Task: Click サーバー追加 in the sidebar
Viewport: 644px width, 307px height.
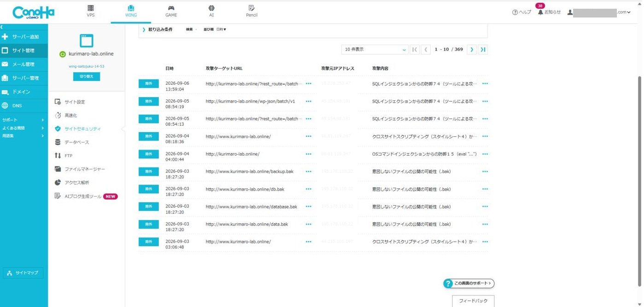Action: 24,37
